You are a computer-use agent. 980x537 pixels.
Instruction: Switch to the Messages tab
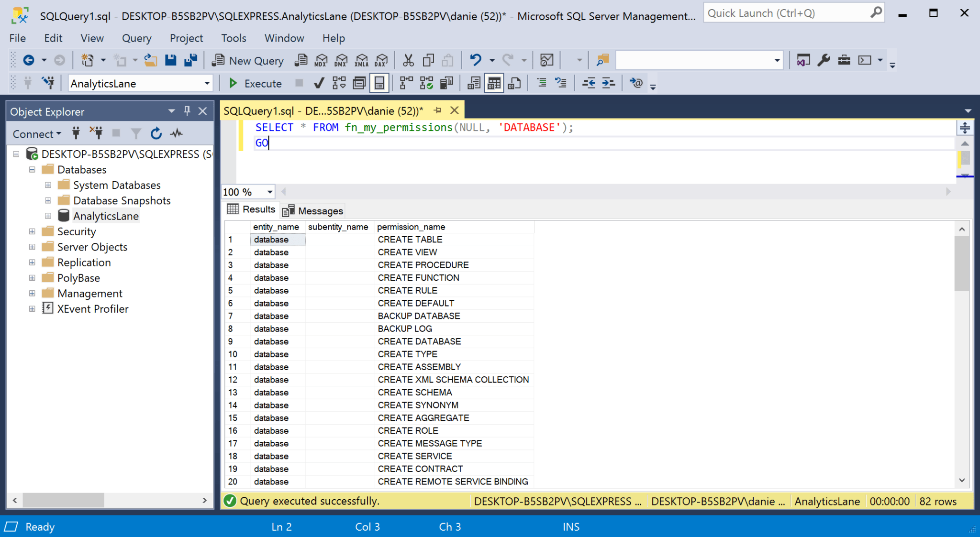(319, 210)
